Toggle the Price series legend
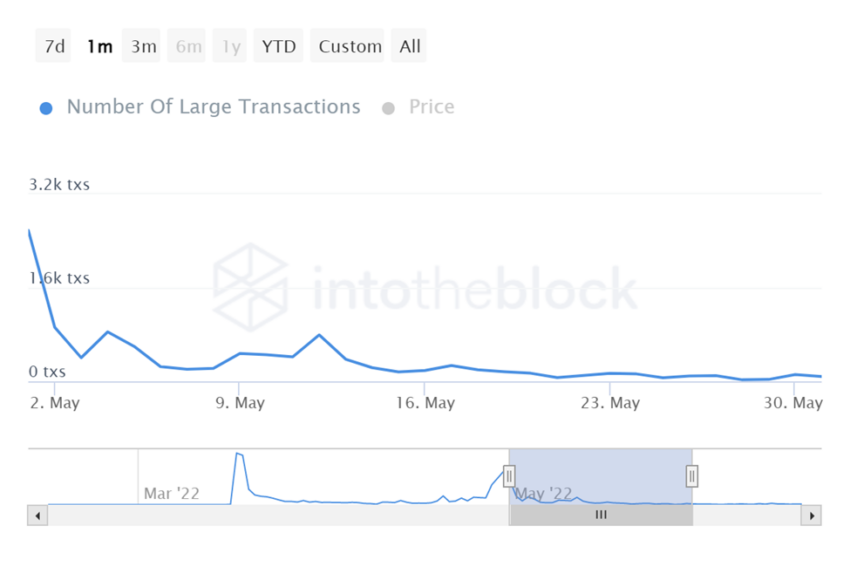 tap(431, 107)
